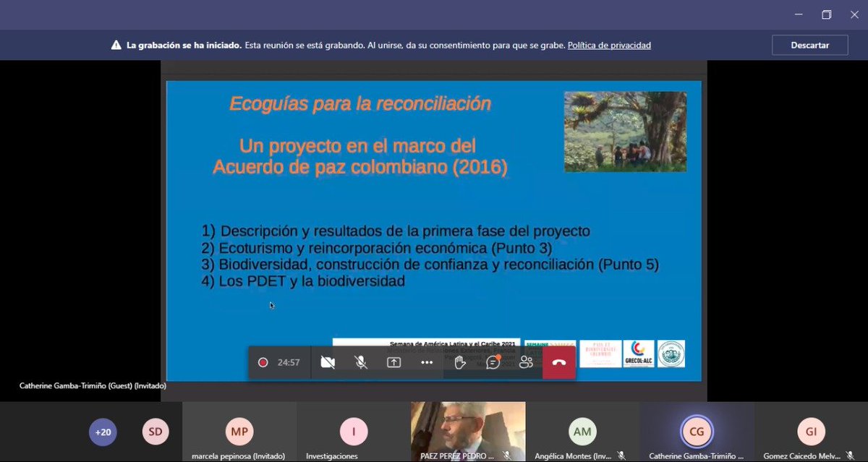The image size is (868, 462).
Task: Click the subtitle Acuerdo de paz colombiano (2016)
Action: (360, 167)
